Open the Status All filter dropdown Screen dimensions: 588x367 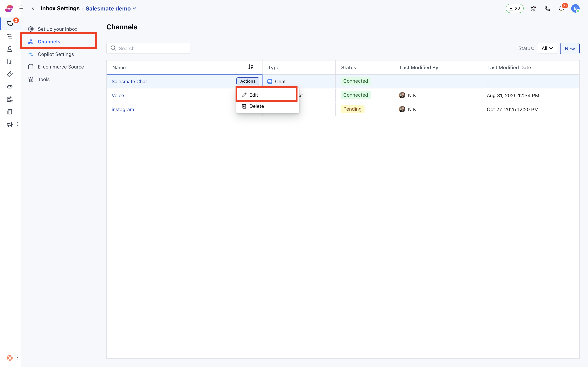pyautogui.click(x=547, y=48)
